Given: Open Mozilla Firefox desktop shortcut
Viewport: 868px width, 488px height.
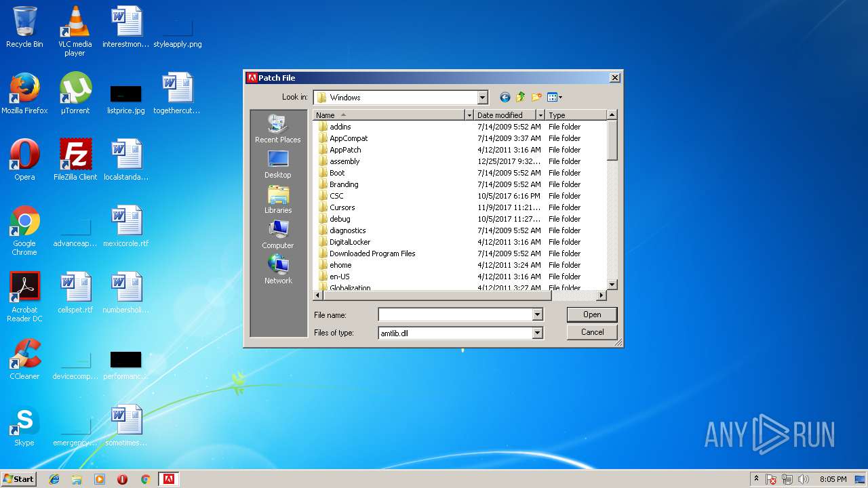Looking at the screenshot, I should tap(24, 94).
